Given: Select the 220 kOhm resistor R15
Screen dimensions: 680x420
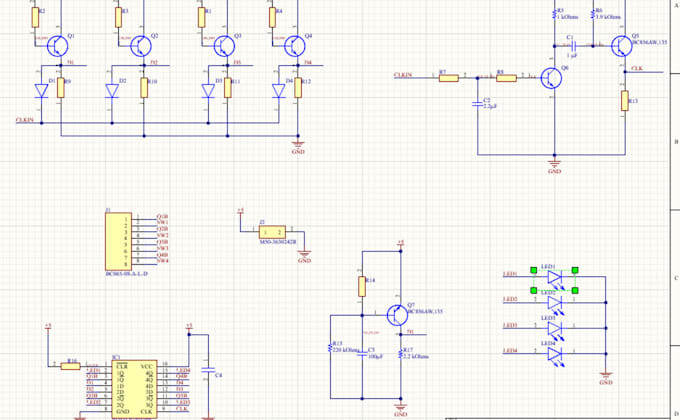Looking at the screenshot, I should coord(330,348).
